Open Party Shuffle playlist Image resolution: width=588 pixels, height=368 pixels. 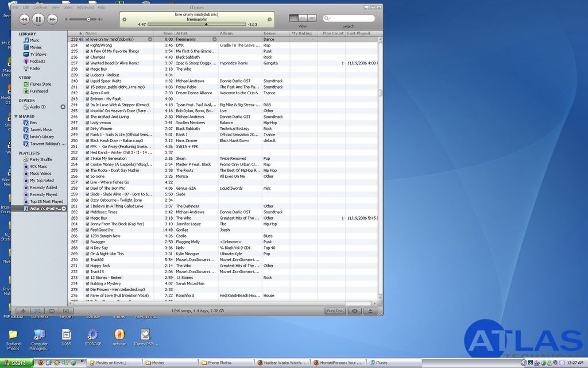(41, 160)
